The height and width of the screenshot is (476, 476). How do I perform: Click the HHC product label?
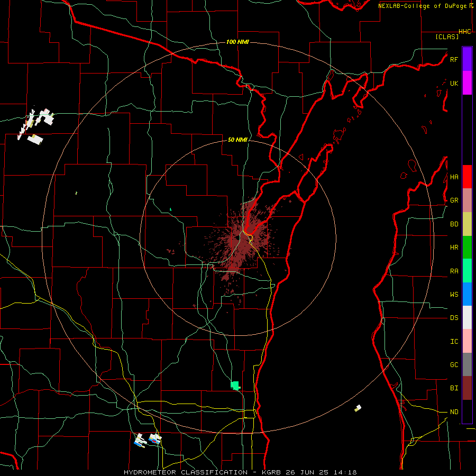point(465,32)
